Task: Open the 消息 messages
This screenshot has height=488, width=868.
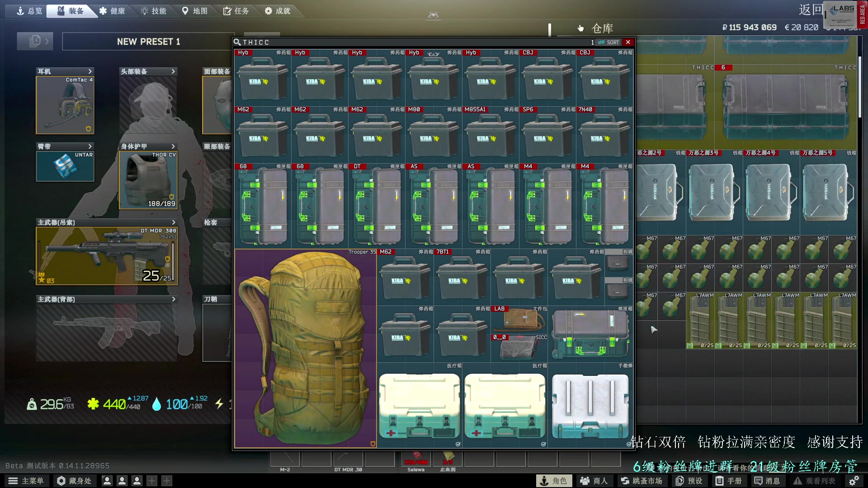Action: 767,481
